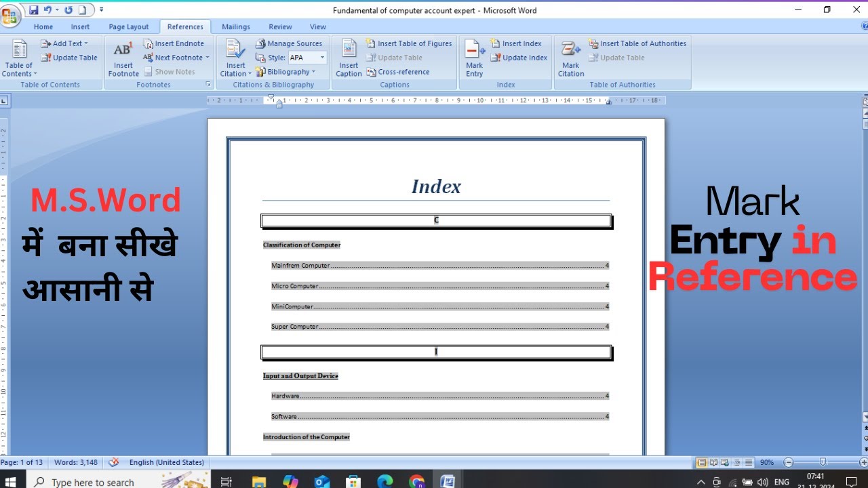Insert a footnote
The width and height of the screenshot is (868, 488).
[123, 58]
